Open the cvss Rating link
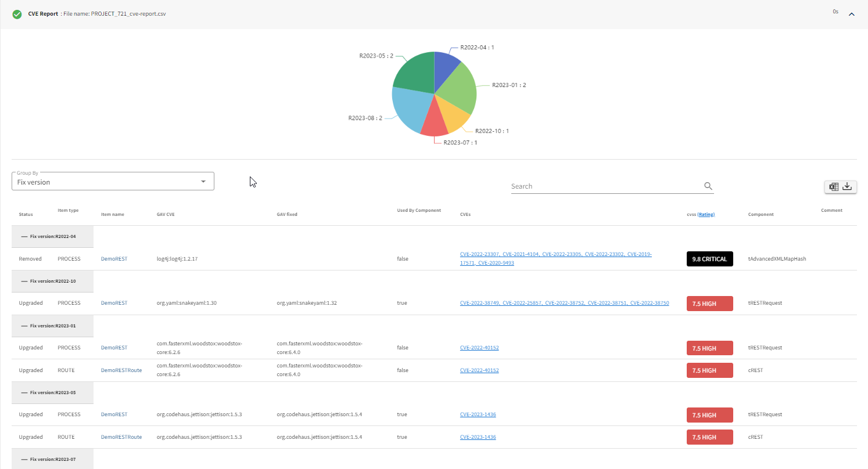Screen dimensions: 868x469 point(706,214)
